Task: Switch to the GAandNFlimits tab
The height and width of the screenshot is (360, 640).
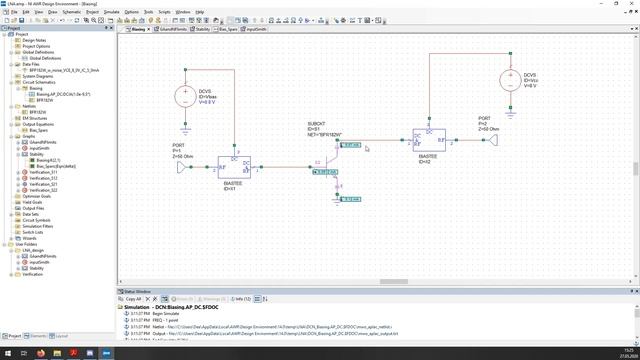Action: pyautogui.click(x=170, y=29)
